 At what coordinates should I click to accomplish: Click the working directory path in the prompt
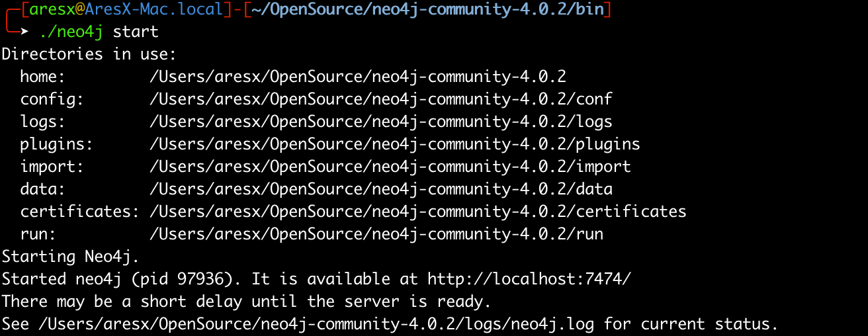(x=427, y=10)
